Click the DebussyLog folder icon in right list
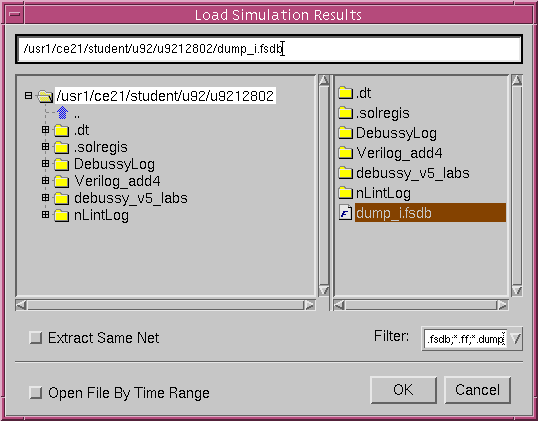The height and width of the screenshot is (421, 538). (346, 133)
